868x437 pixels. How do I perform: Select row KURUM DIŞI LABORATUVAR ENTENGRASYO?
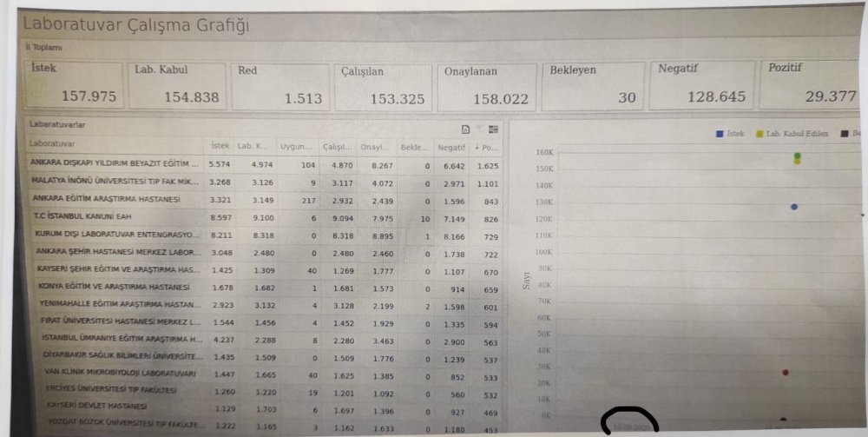(x=267, y=235)
